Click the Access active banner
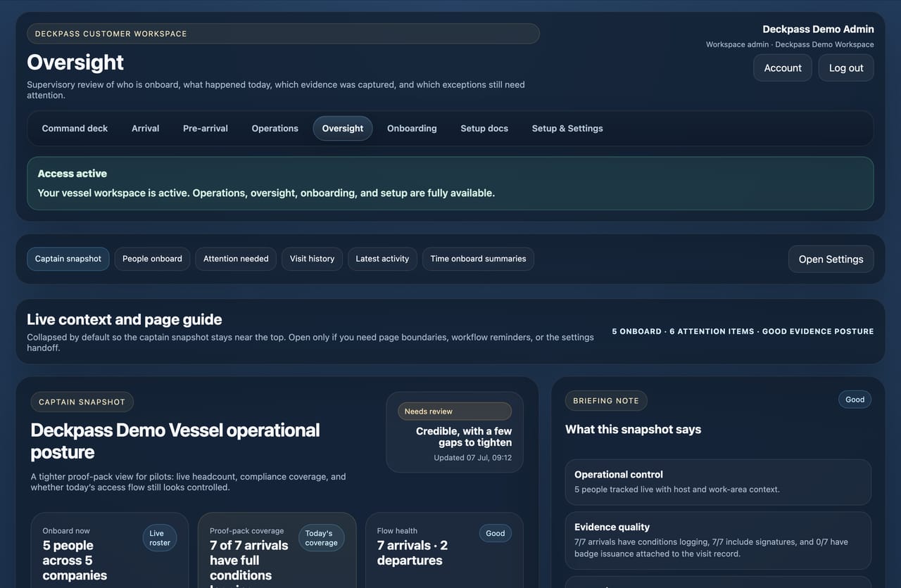Image resolution: width=901 pixels, height=588 pixels. 450,183
